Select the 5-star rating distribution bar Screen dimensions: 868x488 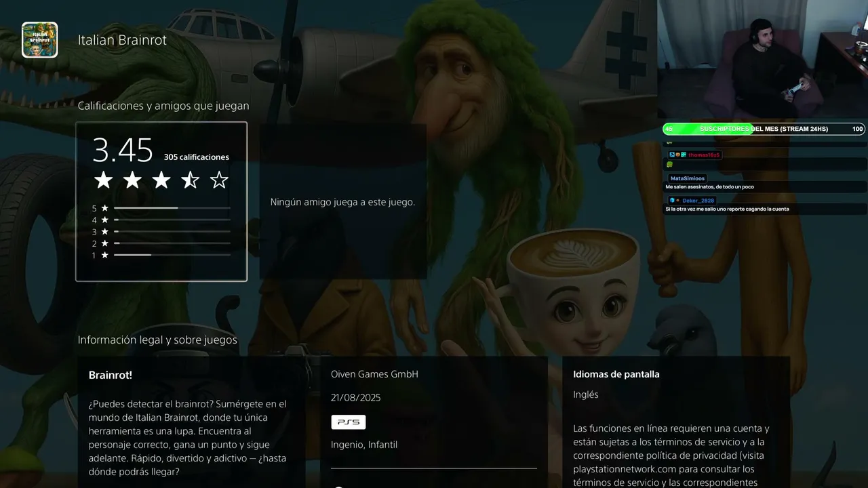(172, 208)
